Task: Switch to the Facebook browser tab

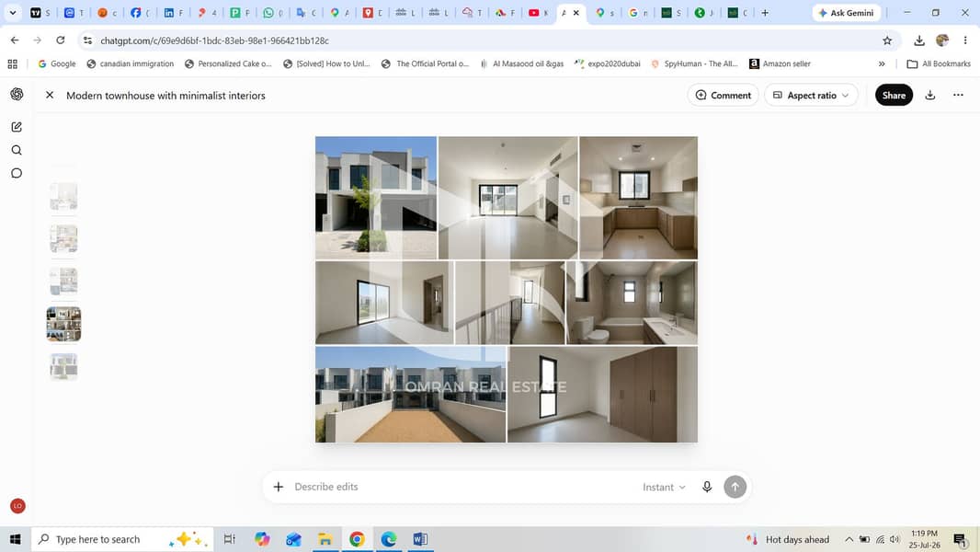Action: [139, 13]
